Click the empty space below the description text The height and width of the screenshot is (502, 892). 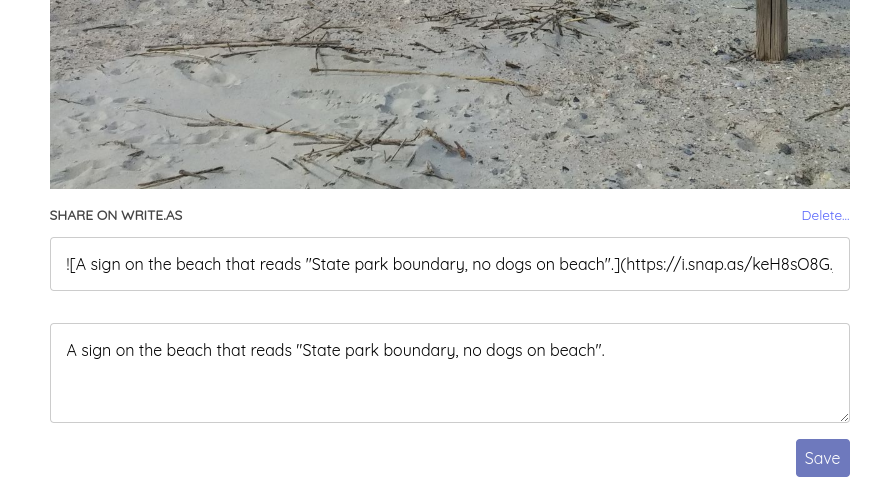point(449,395)
